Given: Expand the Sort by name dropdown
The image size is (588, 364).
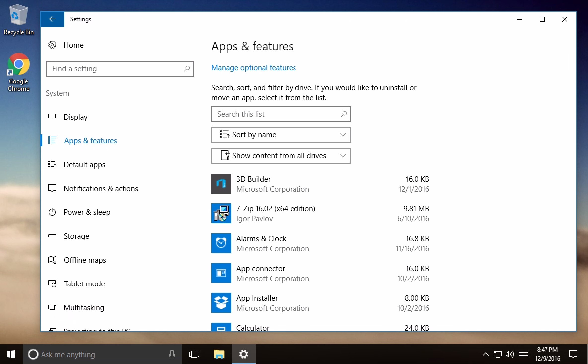Looking at the screenshot, I should [281, 135].
